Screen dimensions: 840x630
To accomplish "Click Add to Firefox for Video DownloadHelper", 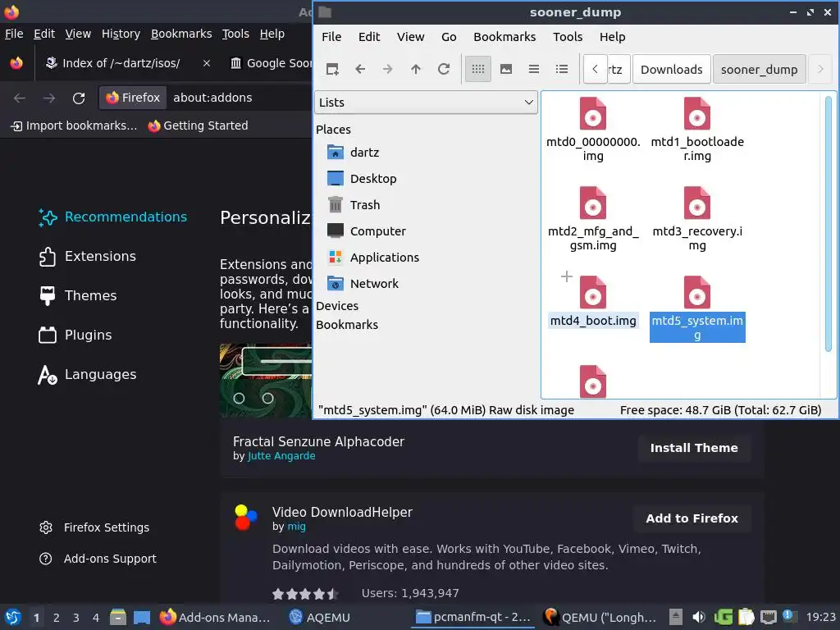I will 692,518.
